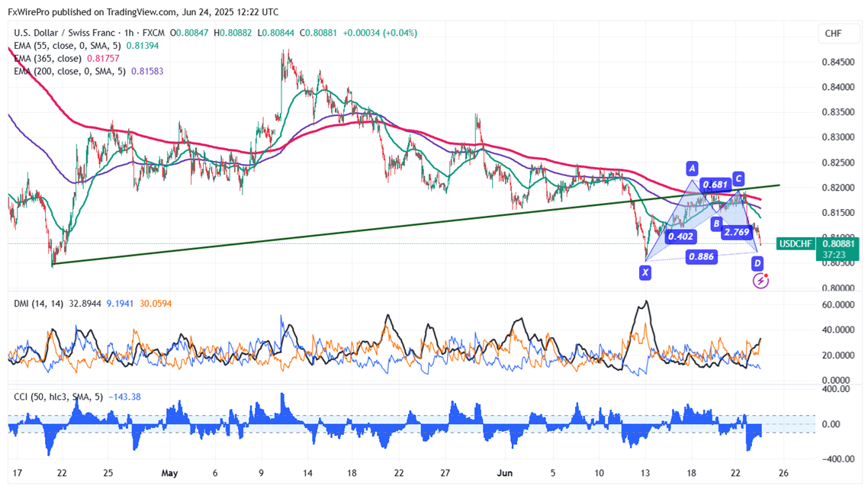The height and width of the screenshot is (489, 868).
Task: Select the harmonic pattern point A label
Action: click(691, 168)
